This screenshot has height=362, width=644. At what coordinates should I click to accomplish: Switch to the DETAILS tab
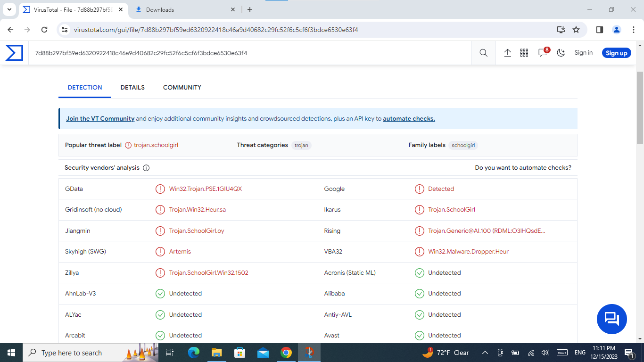(132, 88)
